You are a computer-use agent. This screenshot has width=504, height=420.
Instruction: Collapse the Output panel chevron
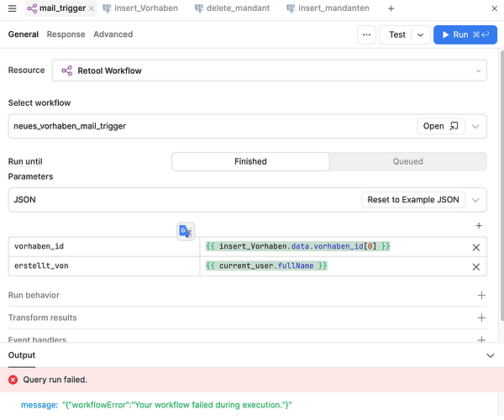coord(491,355)
